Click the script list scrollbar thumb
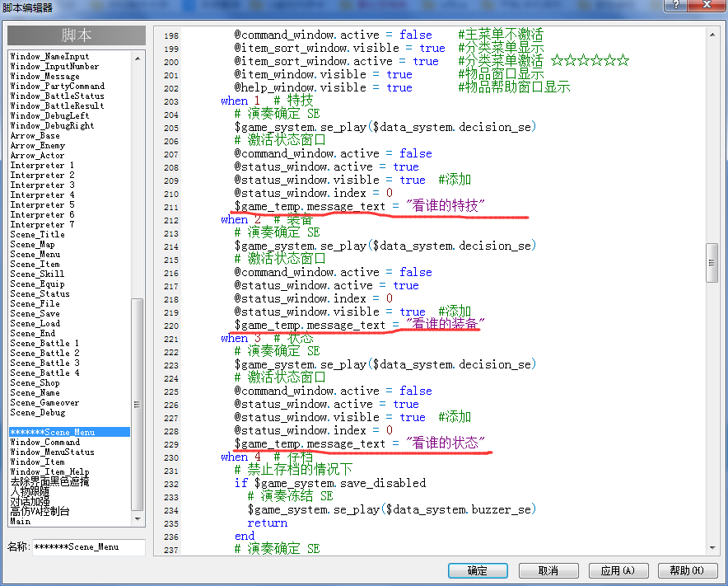728x586 pixels. (x=137, y=405)
